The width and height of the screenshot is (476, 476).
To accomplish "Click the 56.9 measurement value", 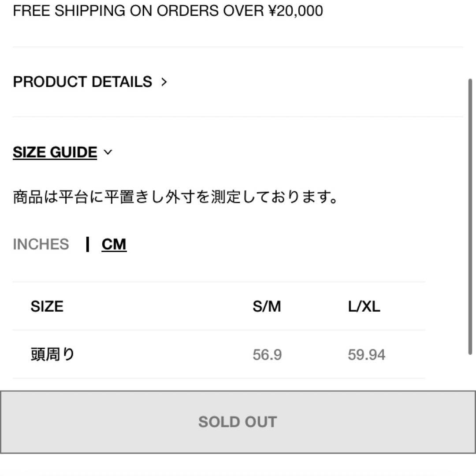I will point(267,355).
